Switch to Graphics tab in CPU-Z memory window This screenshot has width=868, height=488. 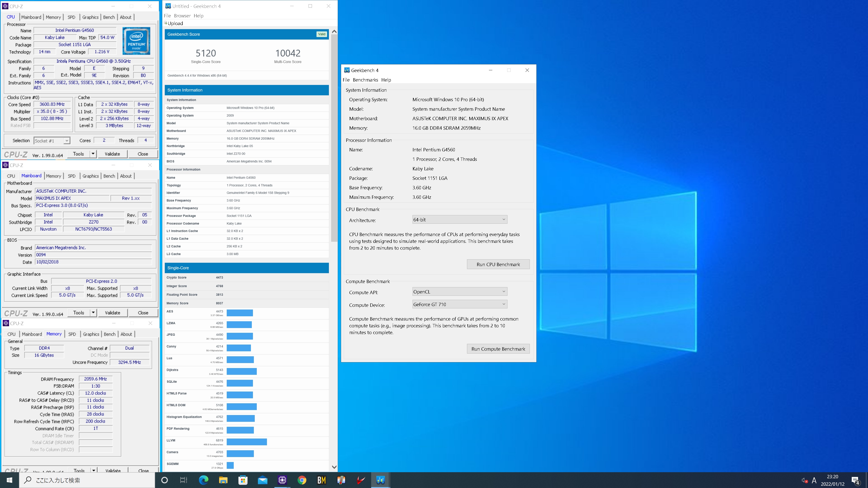click(91, 334)
